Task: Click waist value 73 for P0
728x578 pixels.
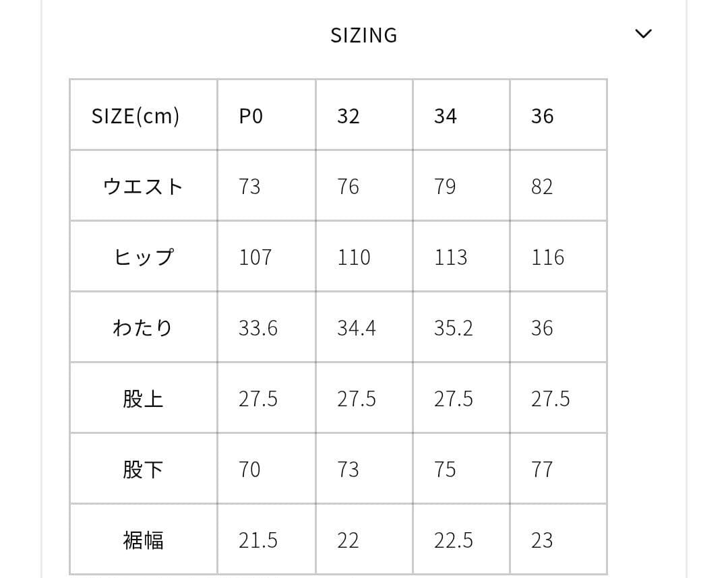Action: [250, 187]
